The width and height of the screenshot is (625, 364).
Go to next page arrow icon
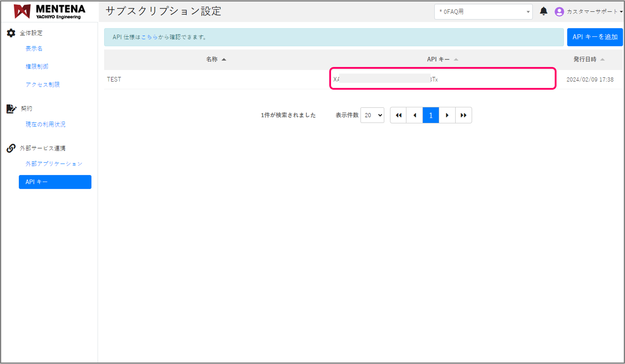click(x=447, y=115)
